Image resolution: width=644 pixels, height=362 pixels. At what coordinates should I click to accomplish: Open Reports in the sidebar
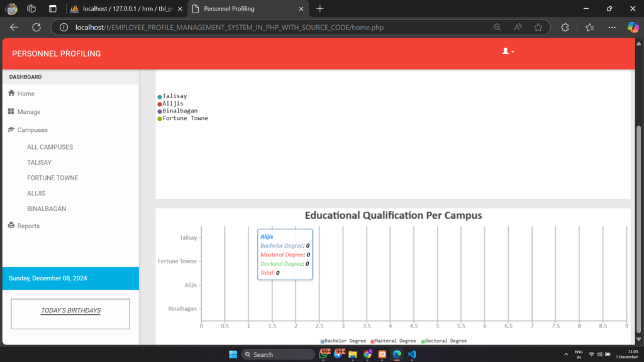tap(28, 226)
